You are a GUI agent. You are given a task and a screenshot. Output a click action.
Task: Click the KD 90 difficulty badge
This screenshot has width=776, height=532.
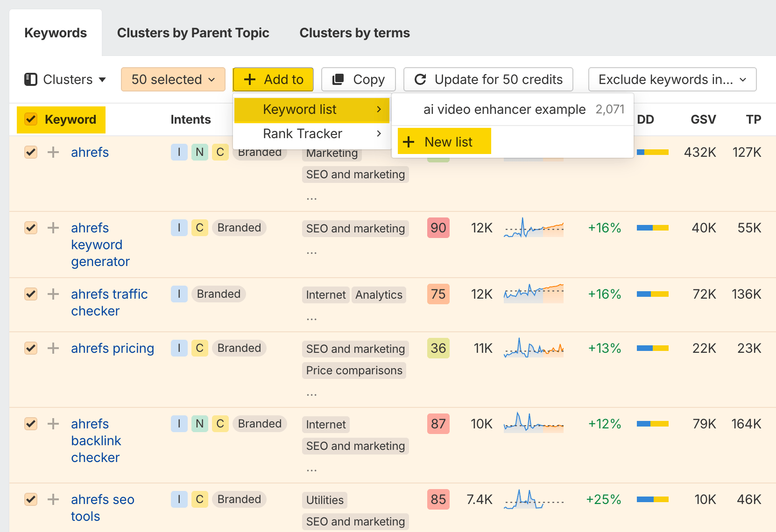tap(438, 228)
